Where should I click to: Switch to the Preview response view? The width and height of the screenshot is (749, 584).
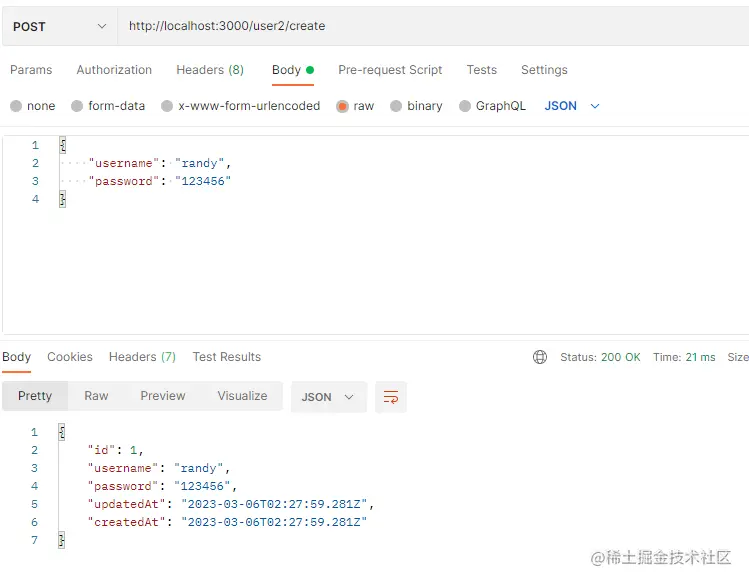point(163,396)
